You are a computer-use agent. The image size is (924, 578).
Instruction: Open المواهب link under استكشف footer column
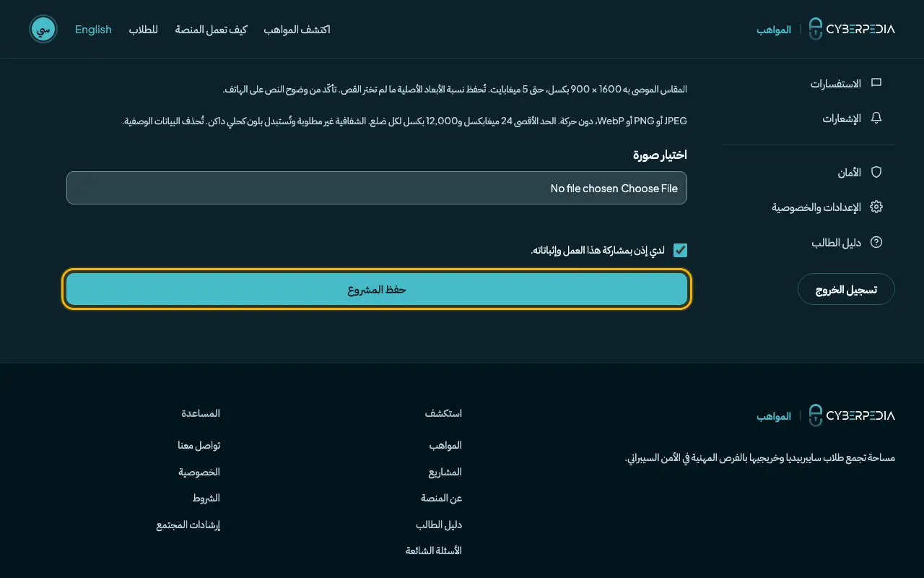[x=445, y=445]
